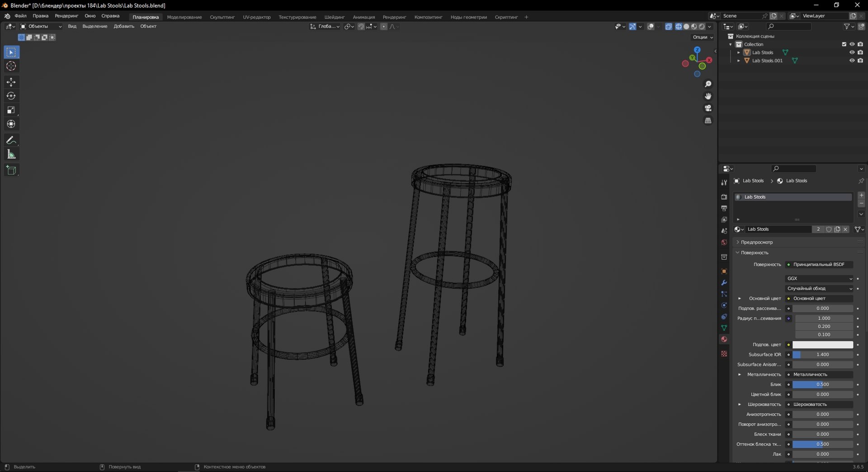Collapse the Surface panel
The image size is (868, 472).
(x=754, y=253)
